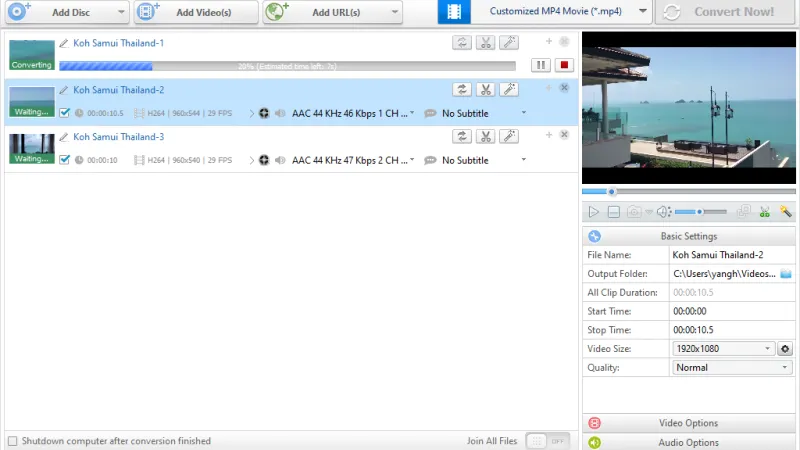Play the preview video

click(593, 212)
